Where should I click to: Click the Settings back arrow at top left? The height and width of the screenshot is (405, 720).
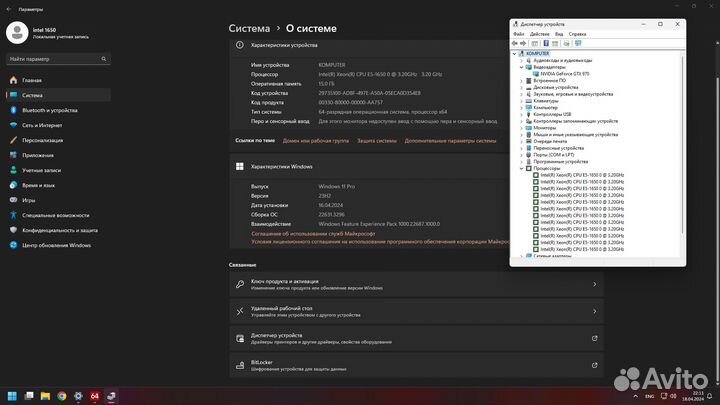pyautogui.click(x=9, y=9)
